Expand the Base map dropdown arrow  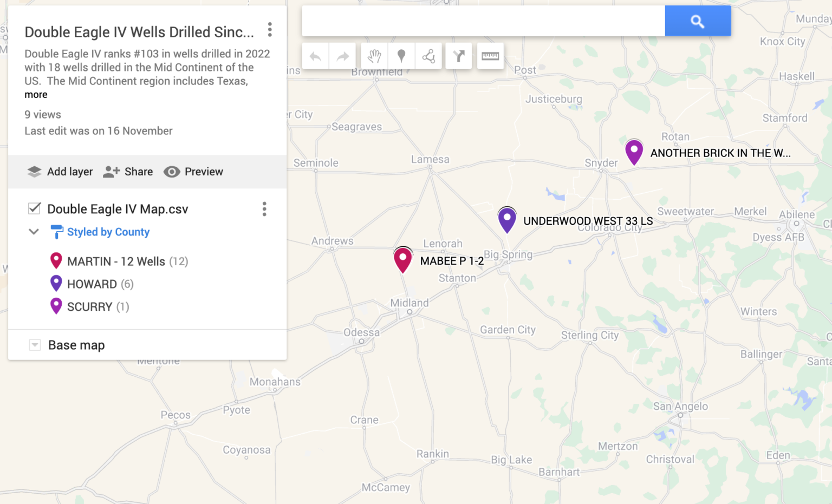(35, 345)
